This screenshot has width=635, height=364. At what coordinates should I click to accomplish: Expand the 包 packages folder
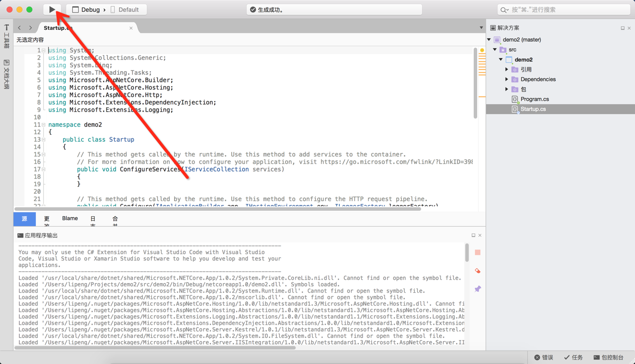[x=507, y=89]
